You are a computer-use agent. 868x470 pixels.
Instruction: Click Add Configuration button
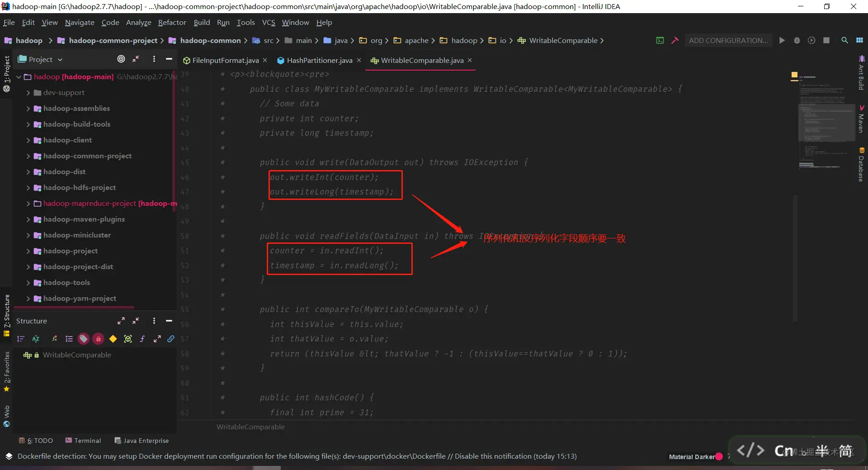[x=728, y=40]
